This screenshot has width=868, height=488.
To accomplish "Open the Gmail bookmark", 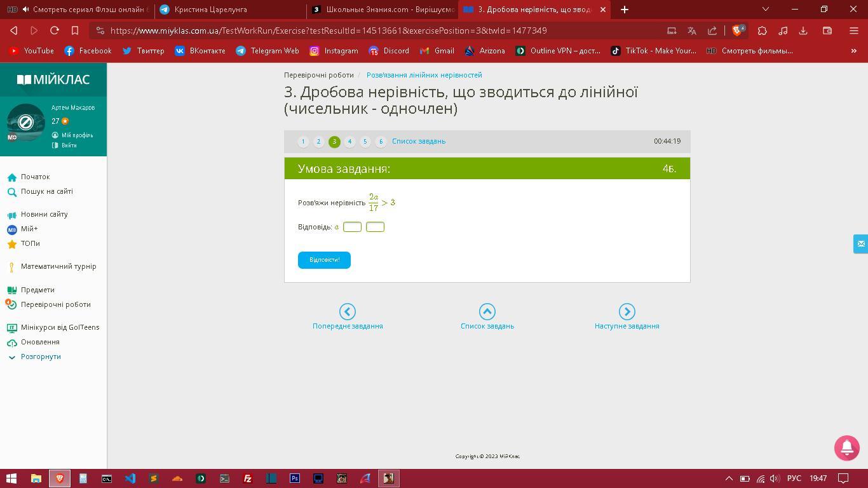I will [x=437, y=51].
